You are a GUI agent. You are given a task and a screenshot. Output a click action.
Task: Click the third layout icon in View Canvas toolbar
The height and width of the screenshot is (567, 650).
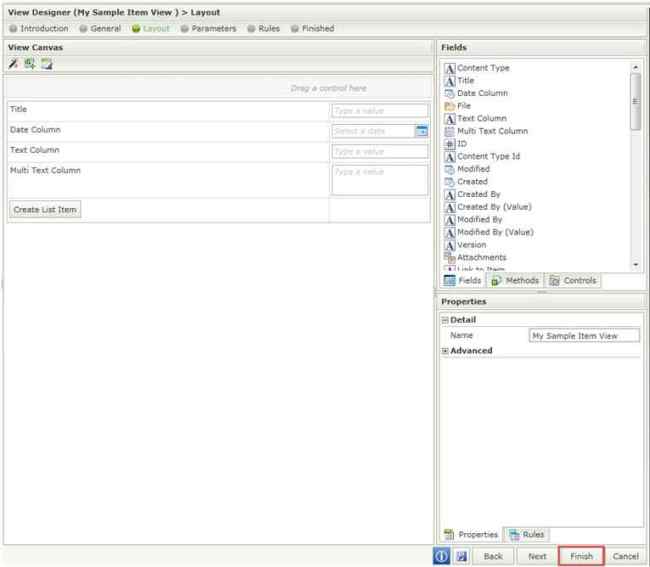coord(46,64)
